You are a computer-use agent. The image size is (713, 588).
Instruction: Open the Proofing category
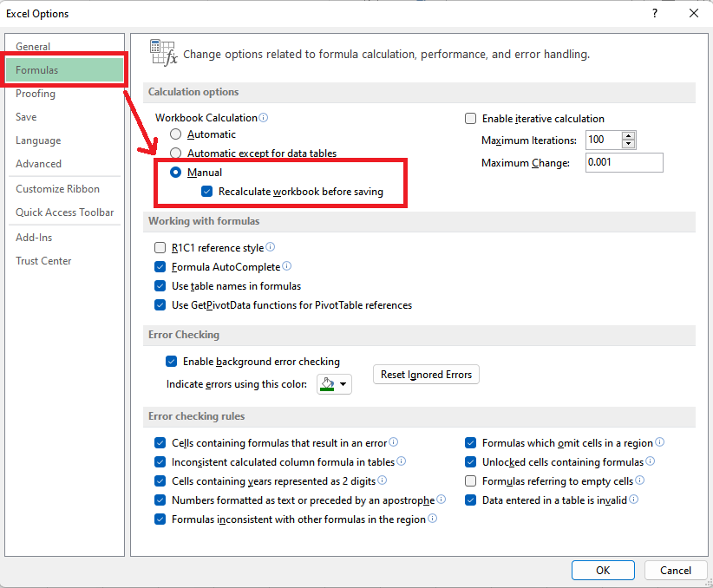[x=36, y=94]
